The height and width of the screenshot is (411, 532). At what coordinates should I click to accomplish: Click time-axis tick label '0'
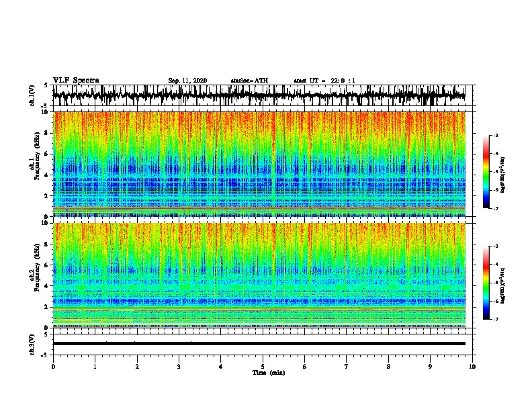coord(53,367)
